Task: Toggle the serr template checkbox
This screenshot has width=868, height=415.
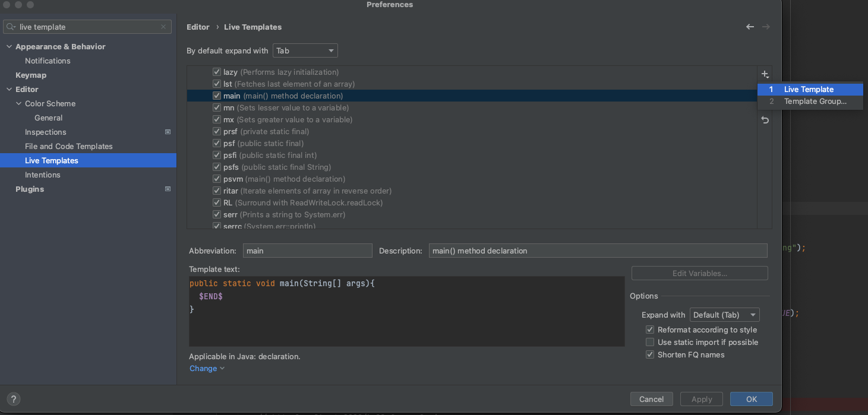Action: coord(217,214)
